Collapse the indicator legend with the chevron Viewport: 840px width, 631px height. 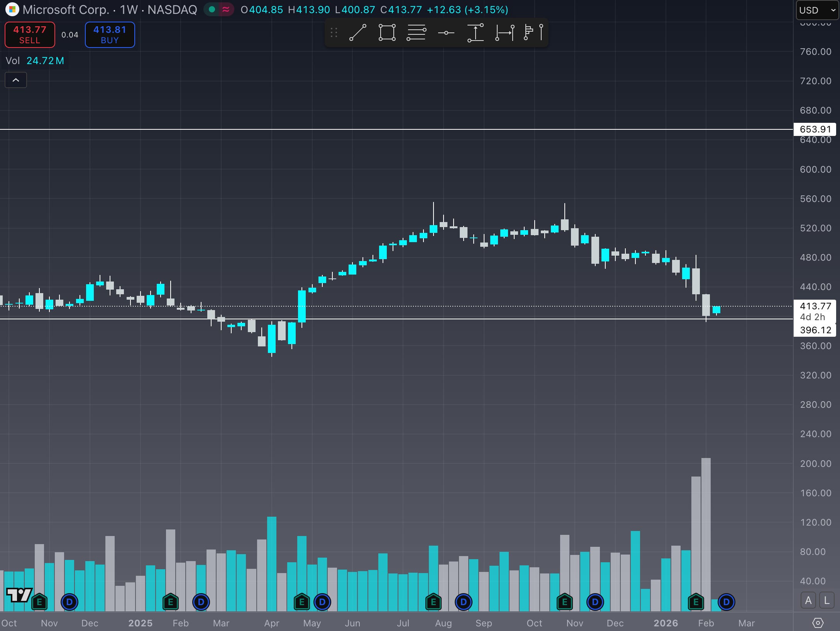(16, 80)
